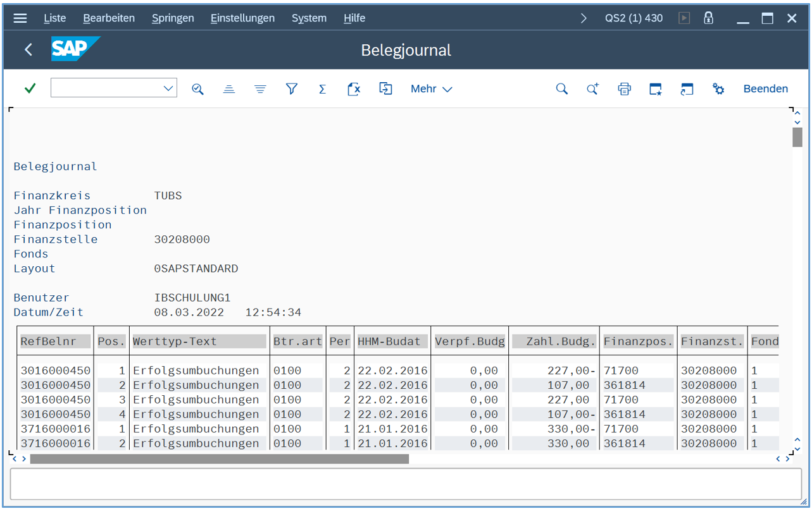Screen dimensions: 812x509
Task: Click the vertical scrollbar thumb
Action: [797, 137]
